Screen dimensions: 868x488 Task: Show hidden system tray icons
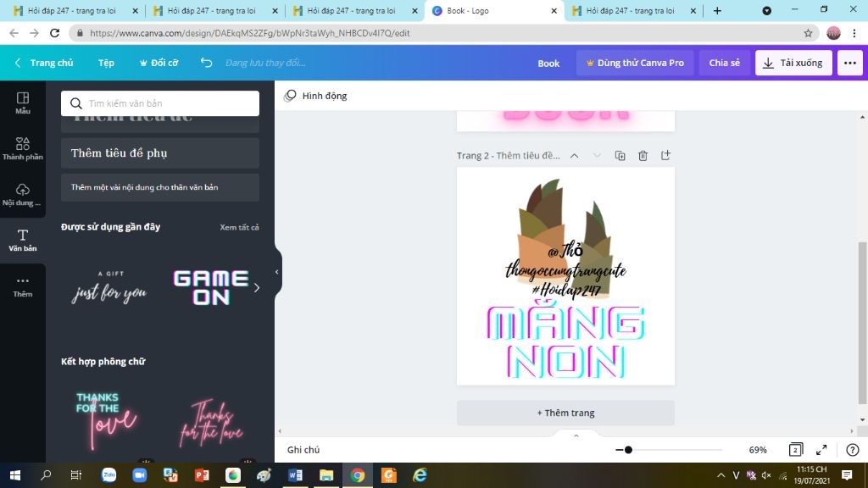click(721, 475)
